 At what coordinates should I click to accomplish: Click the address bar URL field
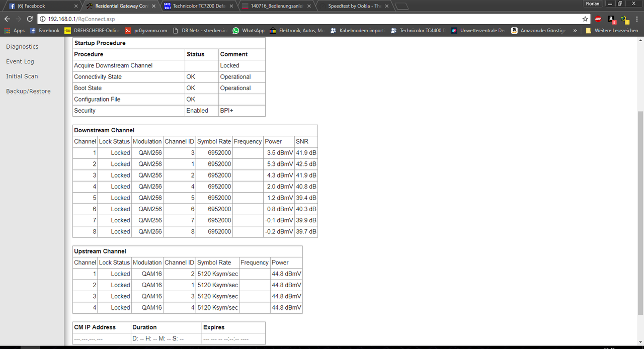click(x=302, y=19)
